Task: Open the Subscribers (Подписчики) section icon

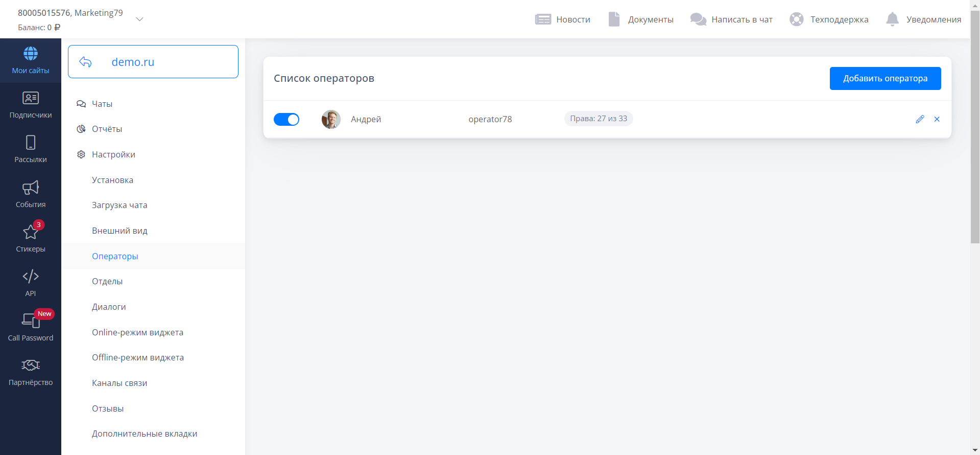Action: (x=31, y=98)
